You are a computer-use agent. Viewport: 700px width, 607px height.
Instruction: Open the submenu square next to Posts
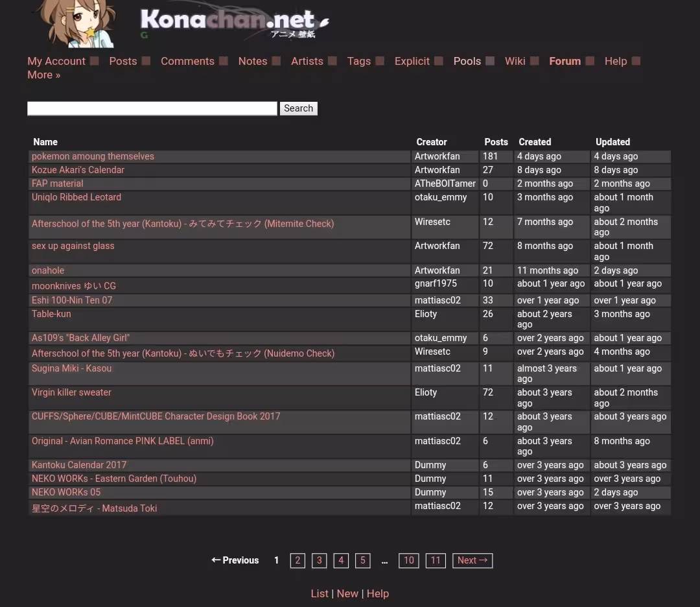pos(146,61)
